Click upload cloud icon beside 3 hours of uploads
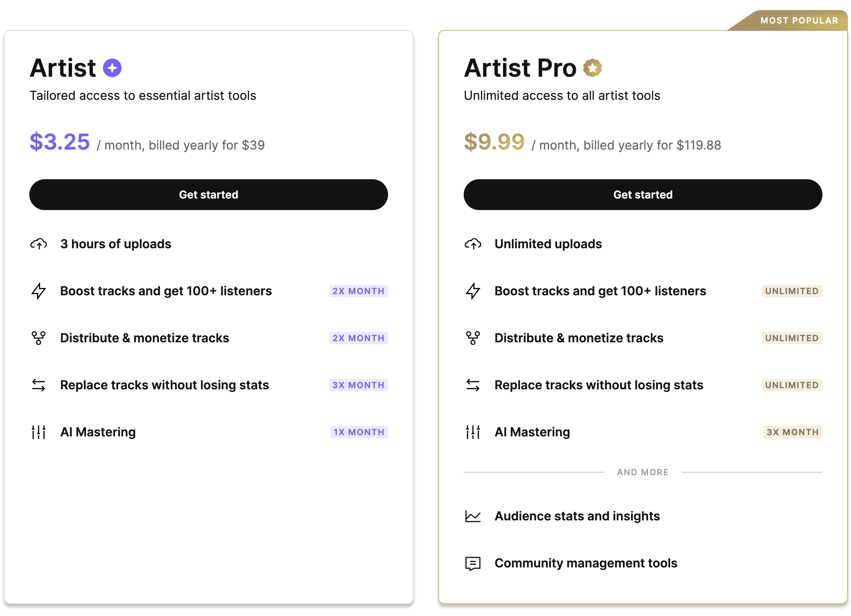Screen dimensions: 851x616 pos(39,244)
